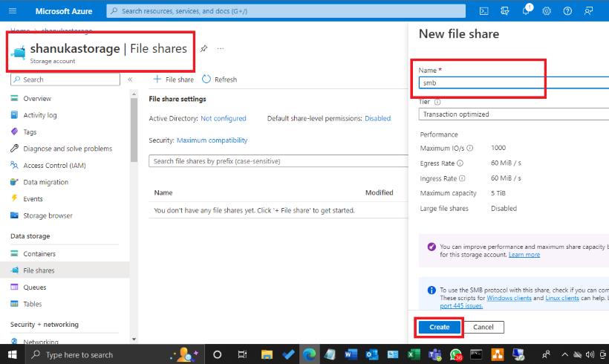Sort by the Modified column header
The image size is (609, 364).
click(x=379, y=192)
